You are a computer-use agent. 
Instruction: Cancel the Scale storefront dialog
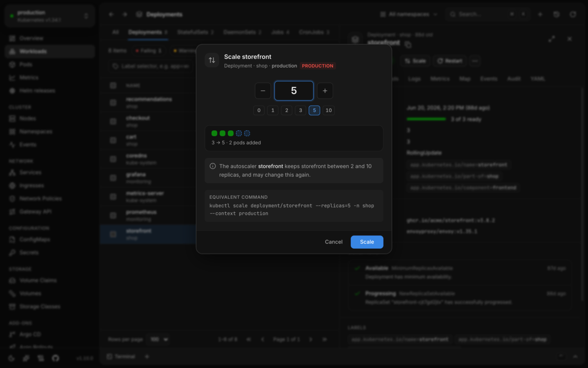[334, 242]
